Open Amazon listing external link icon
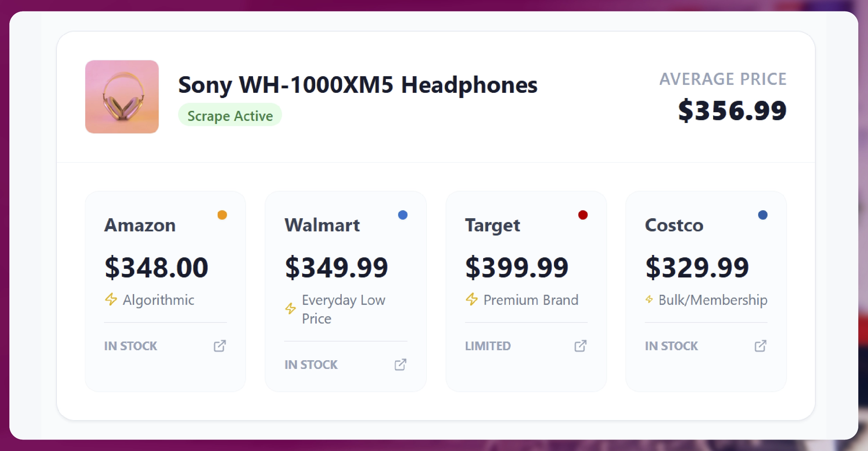868x451 pixels. coord(220,346)
